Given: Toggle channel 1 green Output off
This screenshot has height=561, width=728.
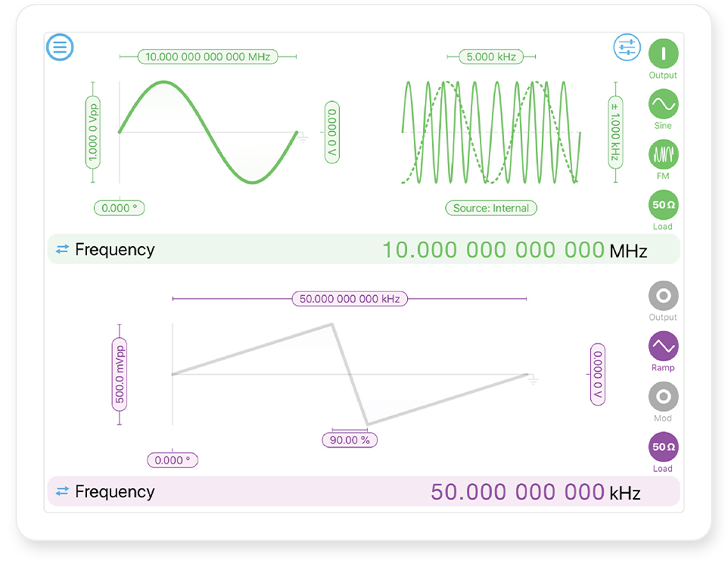Looking at the screenshot, I should tap(663, 54).
